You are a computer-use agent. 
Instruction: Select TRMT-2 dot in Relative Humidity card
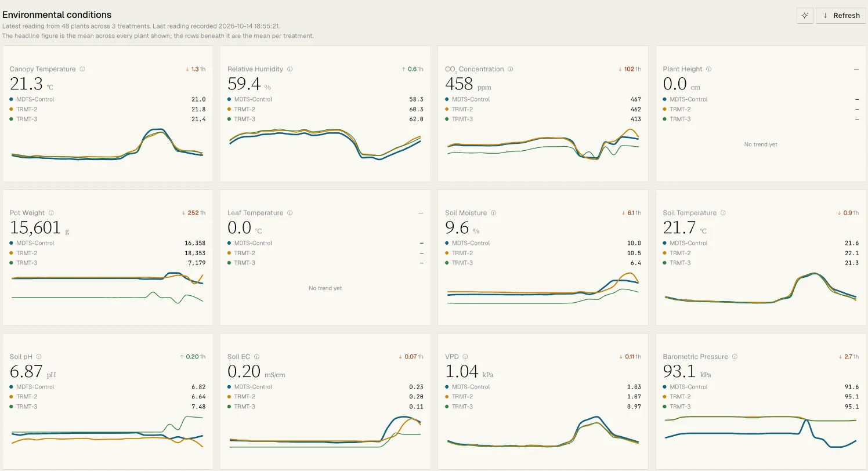tap(229, 109)
